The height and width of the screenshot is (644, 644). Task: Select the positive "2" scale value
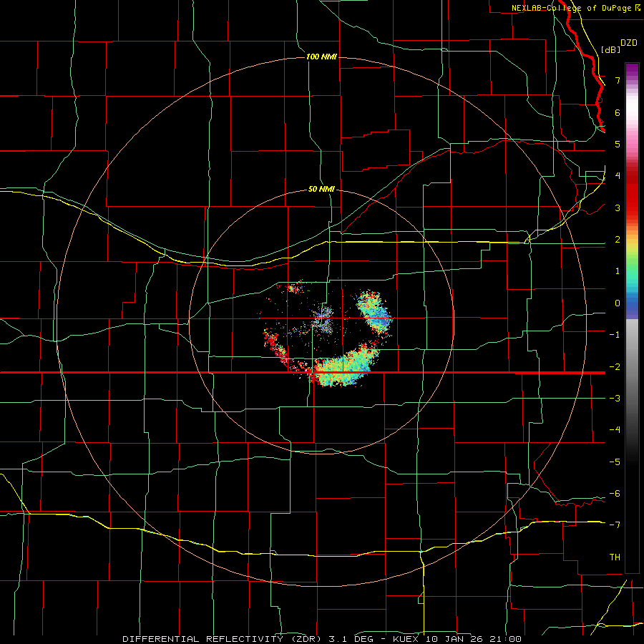[x=618, y=240]
